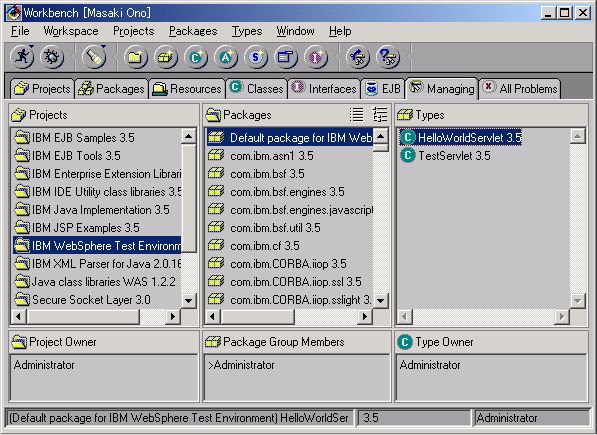Click right arrow of Projects horizontal scrollbar
The image size is (597, 435).
click(173, 316)
